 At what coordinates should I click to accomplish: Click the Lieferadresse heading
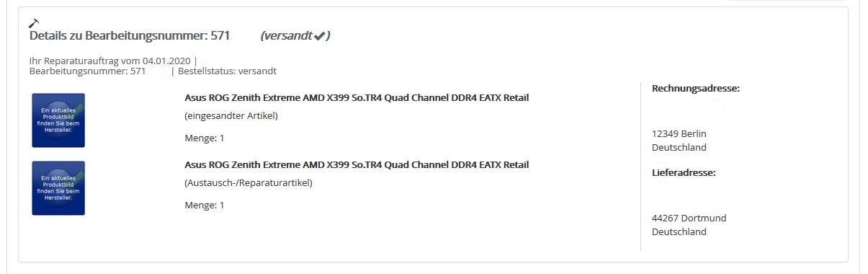click(x=684, y=173)
